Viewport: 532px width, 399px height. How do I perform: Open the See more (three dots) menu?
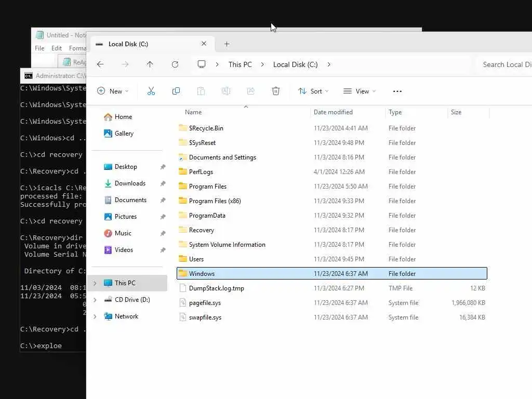(397, 91)
